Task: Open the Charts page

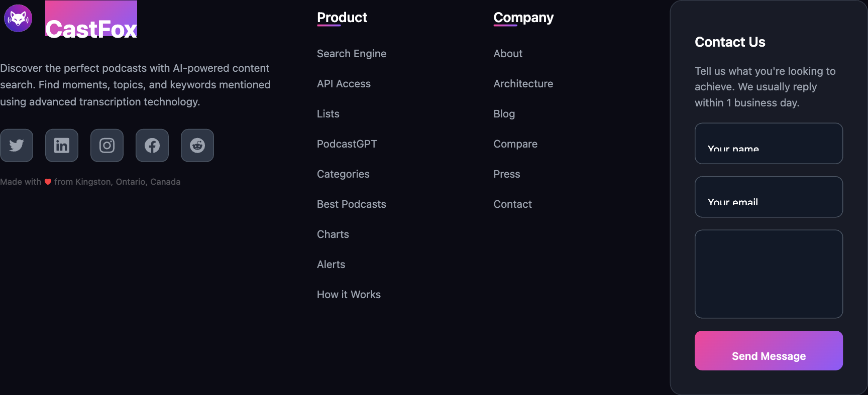Action: pos(333,234)
